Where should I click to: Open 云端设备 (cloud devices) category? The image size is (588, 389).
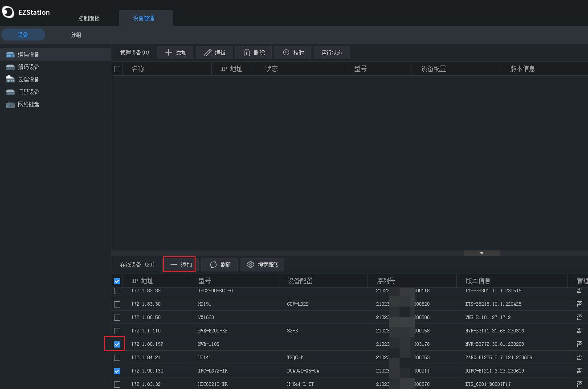pyautogui.click(x=27, y=79)
